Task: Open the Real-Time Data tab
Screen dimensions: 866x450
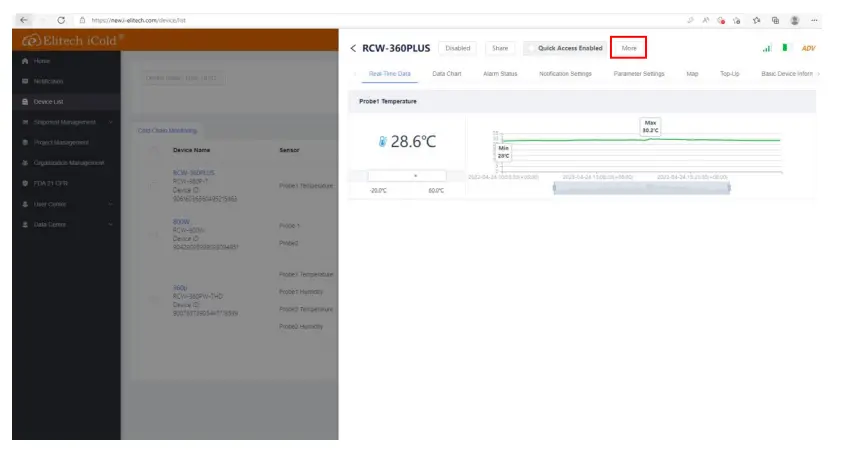Action: pyautogui.click(x=389, y=73)
